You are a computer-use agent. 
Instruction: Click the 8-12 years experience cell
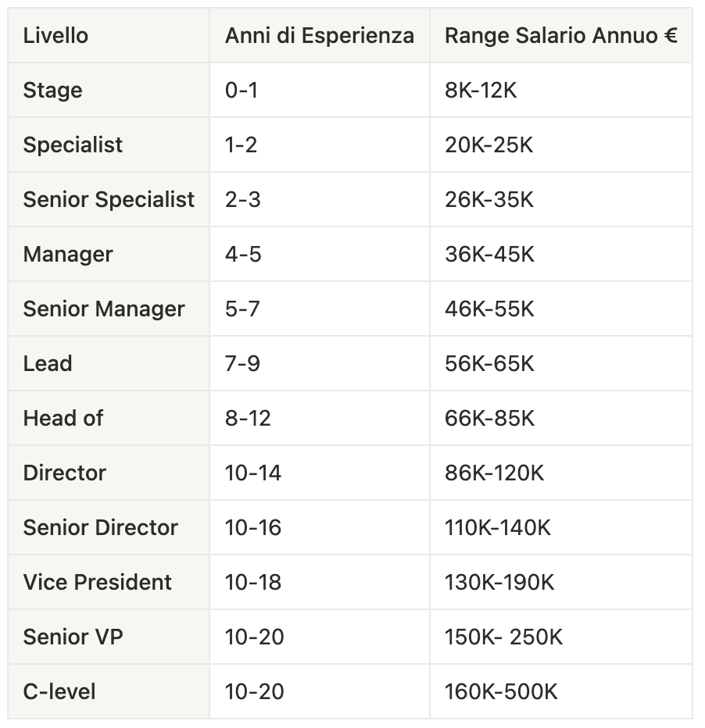coord(248,419)
